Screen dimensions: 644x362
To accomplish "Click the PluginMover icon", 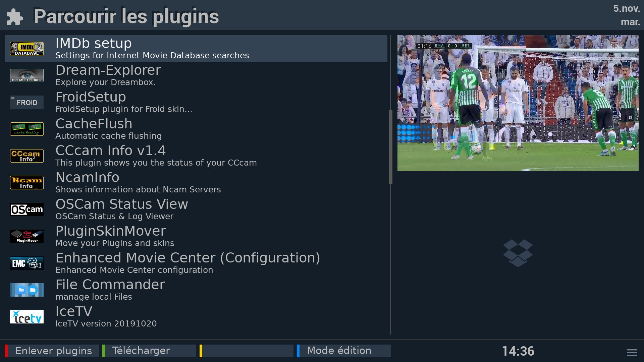I will point(27,236).
